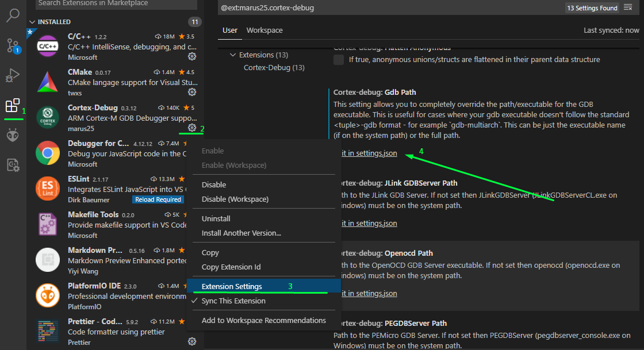Select Markdown Preview Enhanced logo
The width and height of the screenshot is (644, 350).
[48, 260]
